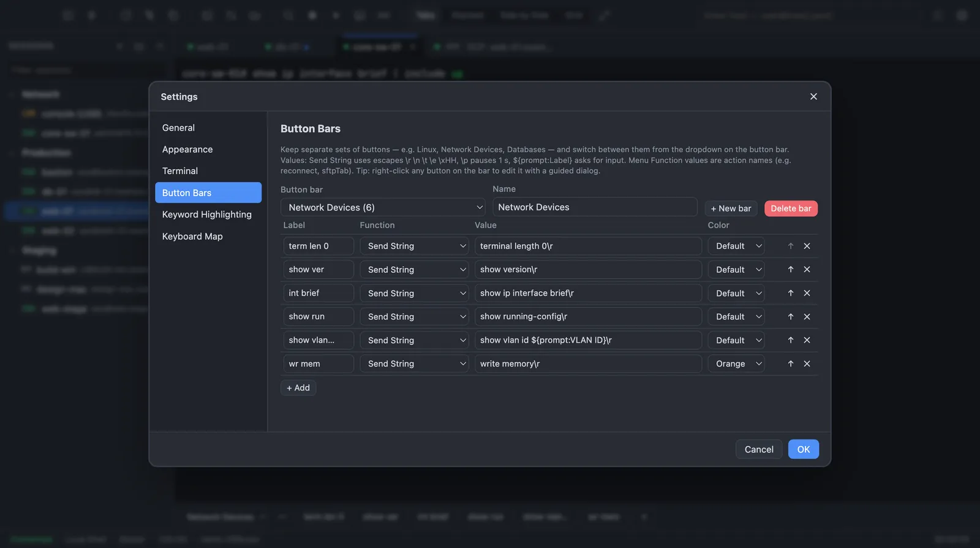
Task: Delete the 'int brief' button row
Action: (x=807, y=293)
